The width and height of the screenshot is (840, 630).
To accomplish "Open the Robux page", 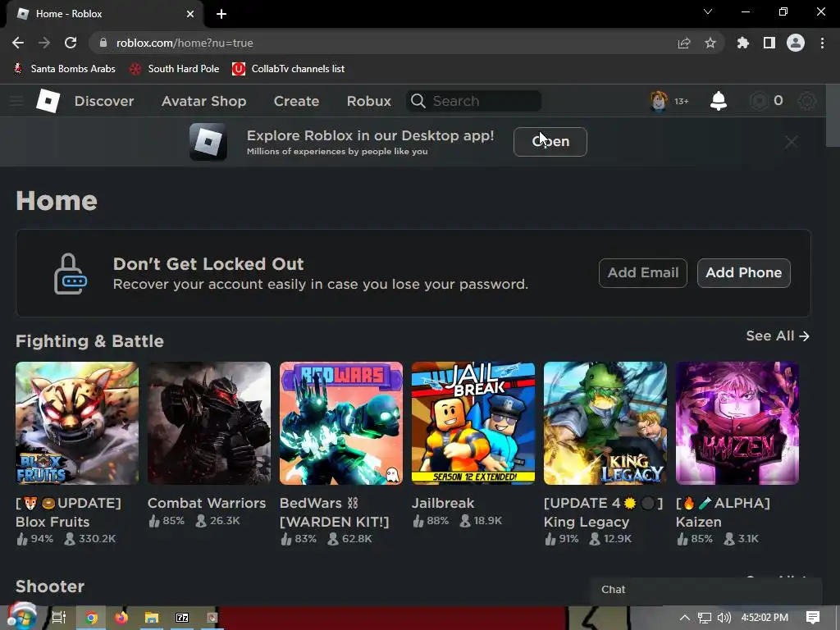I will [368, 101].
